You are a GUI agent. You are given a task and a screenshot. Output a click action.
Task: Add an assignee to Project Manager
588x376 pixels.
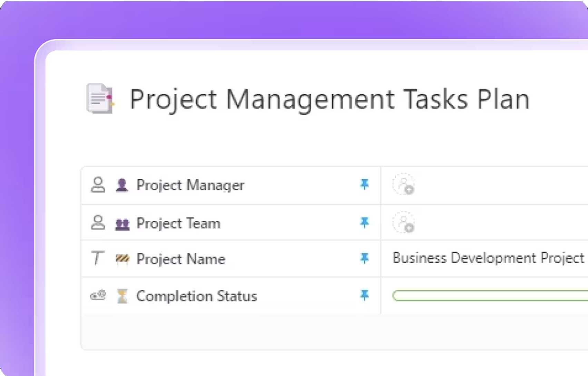click(x=403, y=184)
